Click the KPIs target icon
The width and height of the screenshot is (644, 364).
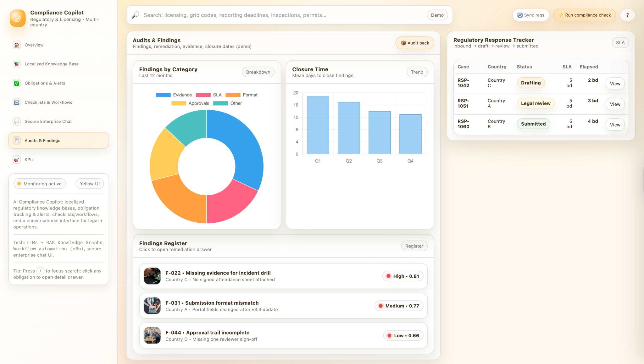coord(17,160)
